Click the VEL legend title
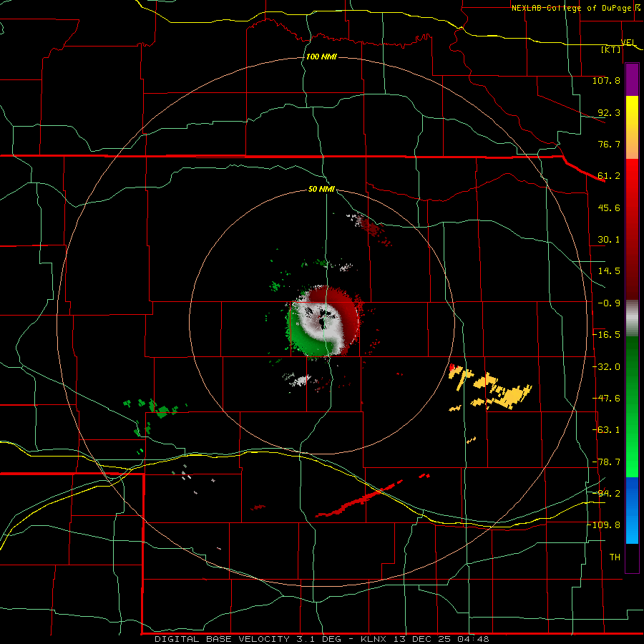 pos(628,42)
